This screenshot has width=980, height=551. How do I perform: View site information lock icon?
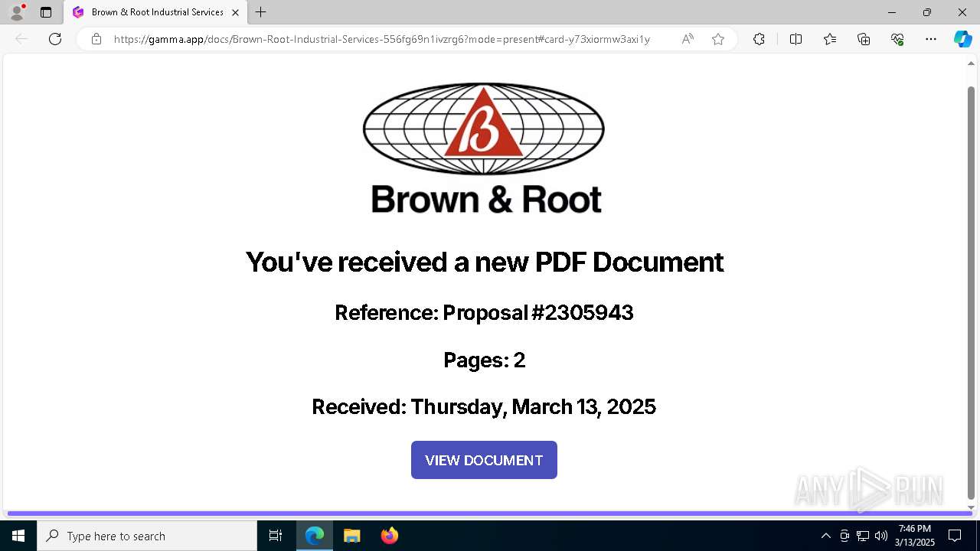pyautogui.click(x=96, y=39)
